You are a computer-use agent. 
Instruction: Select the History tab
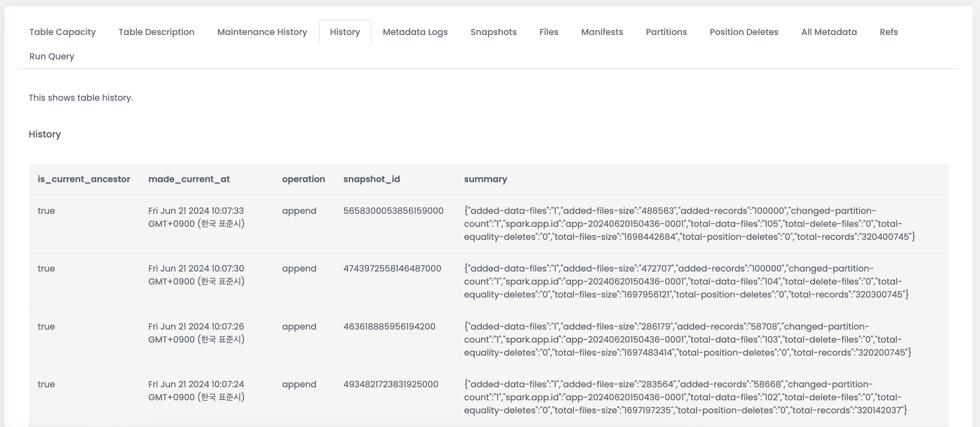click(x=345, y=32)
